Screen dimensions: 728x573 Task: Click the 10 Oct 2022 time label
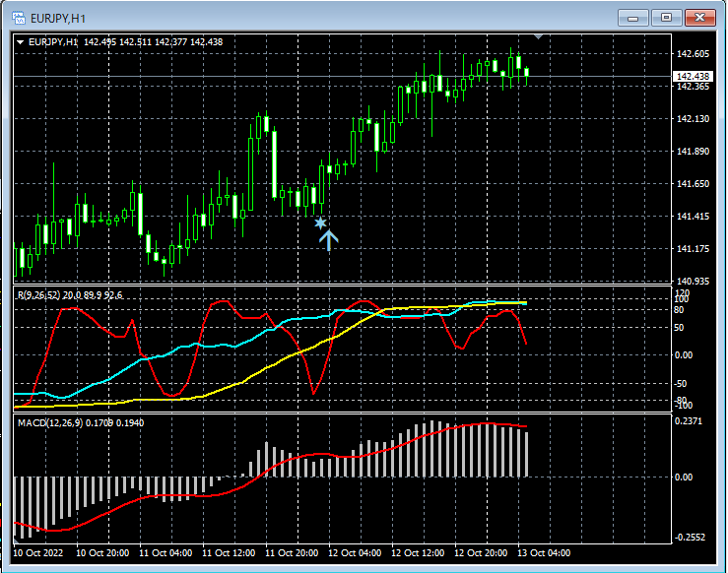click(38, 553)
